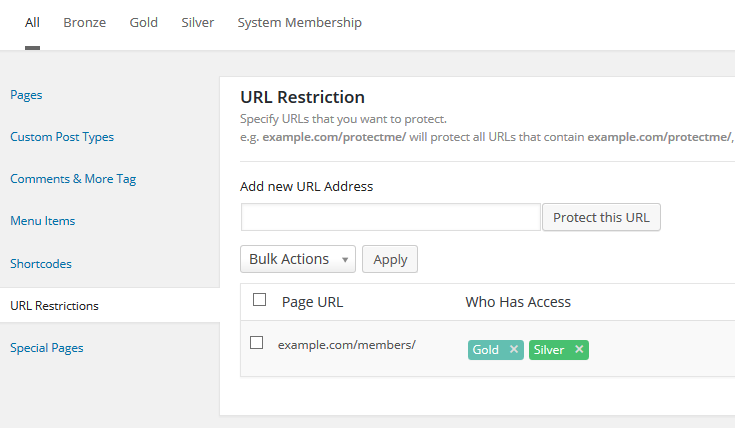The width and height of the screenshot is (735, 428).
Task: Open the Gold membership tab
Action: [144, 22]
